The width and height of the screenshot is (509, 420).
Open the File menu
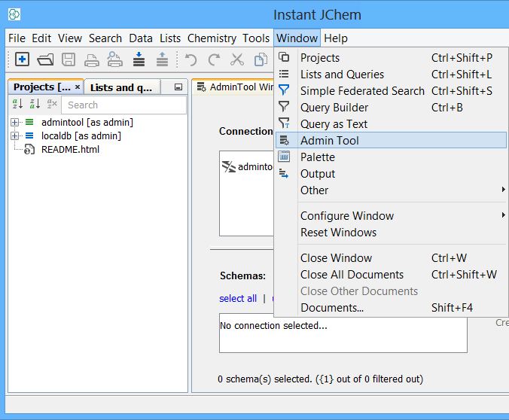(17, 38)
